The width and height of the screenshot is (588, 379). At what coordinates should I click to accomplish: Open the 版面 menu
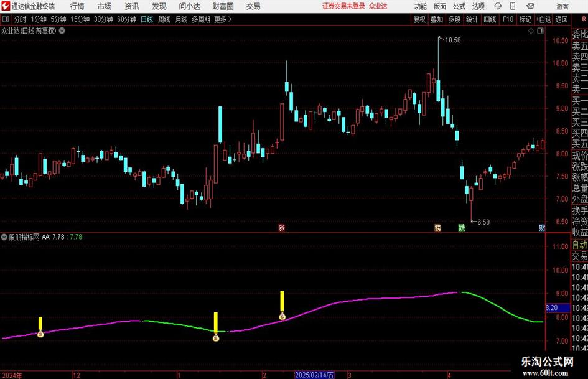[440, 6]
